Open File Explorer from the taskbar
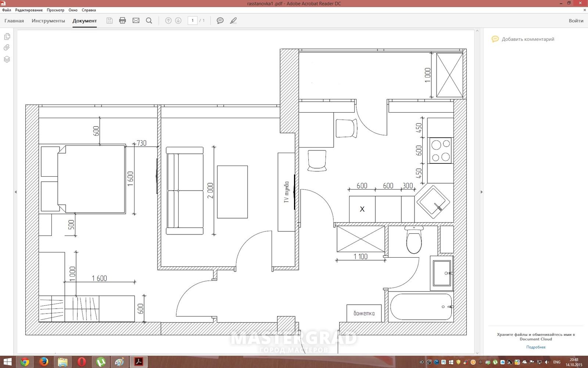Viewport: 588px width, 368px height. click(63, 362)
